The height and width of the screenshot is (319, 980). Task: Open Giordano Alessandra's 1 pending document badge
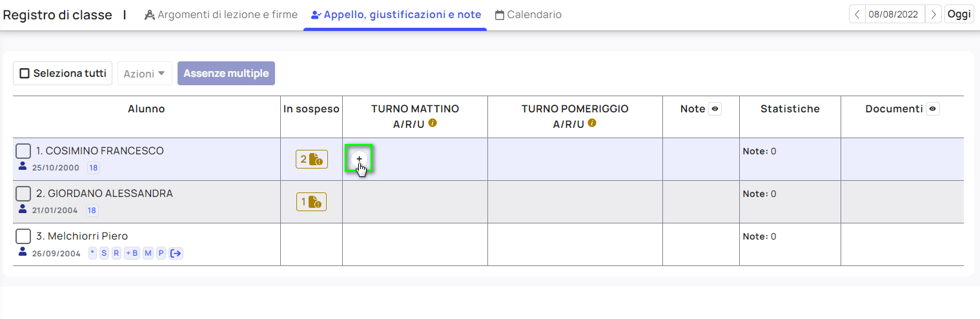[x=311, y=201]
